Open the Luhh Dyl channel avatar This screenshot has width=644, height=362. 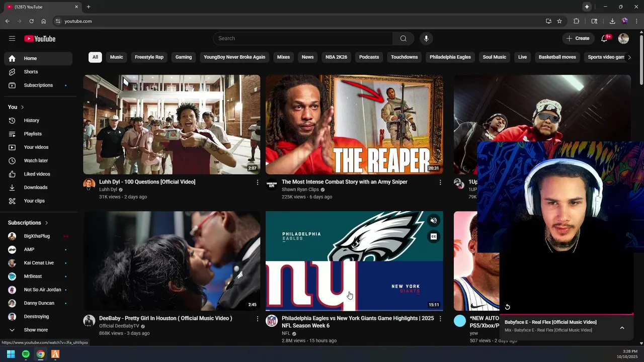[x=89, y=185]
